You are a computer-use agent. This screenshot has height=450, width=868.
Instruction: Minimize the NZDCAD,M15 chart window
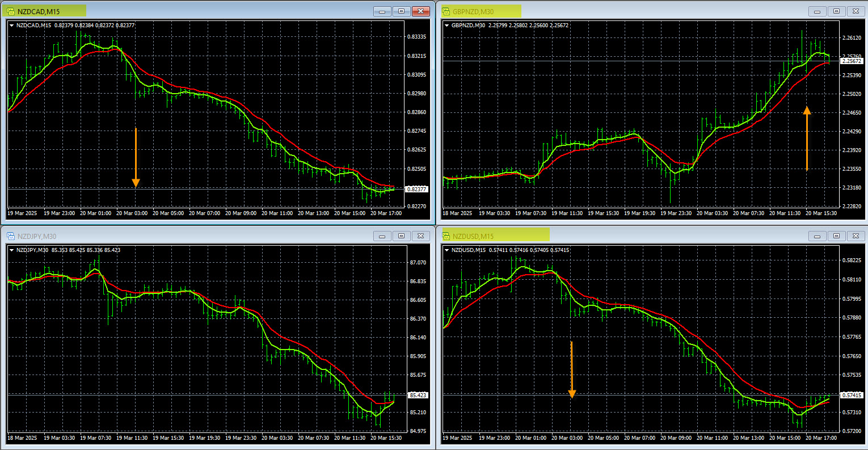coord(382,11)
